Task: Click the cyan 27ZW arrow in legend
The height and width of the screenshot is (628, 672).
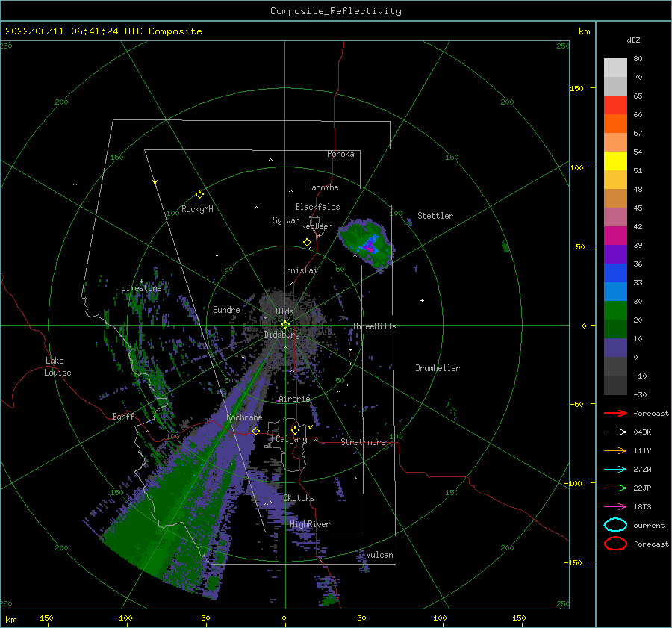Action: tap(615, 470)
